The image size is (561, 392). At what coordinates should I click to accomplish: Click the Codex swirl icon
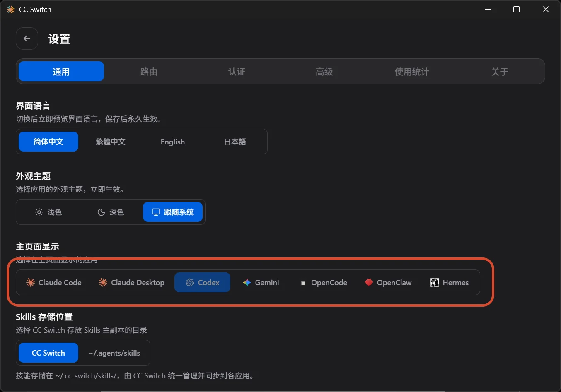[190, 283]
